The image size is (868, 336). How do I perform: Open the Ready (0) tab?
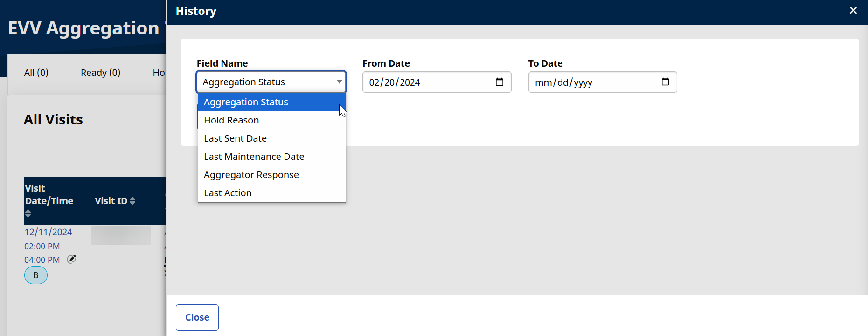[100, 73]
